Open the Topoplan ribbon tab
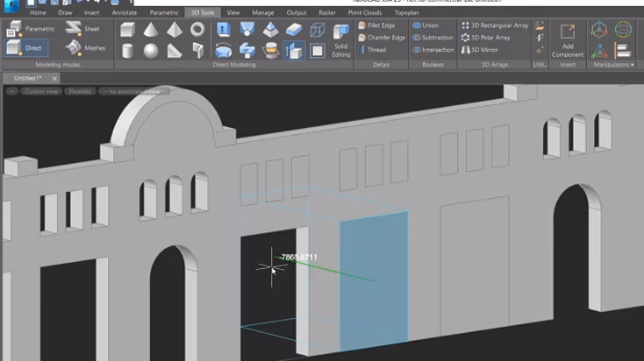This screenshot has height=361, width=644. [406, 13]
